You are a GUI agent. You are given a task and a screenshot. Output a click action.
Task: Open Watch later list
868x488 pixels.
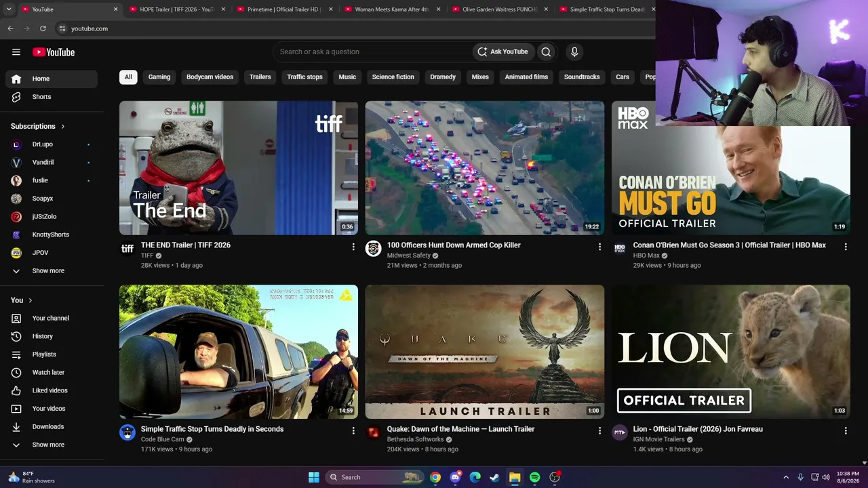pyautogui.click(x=52, y=373)
